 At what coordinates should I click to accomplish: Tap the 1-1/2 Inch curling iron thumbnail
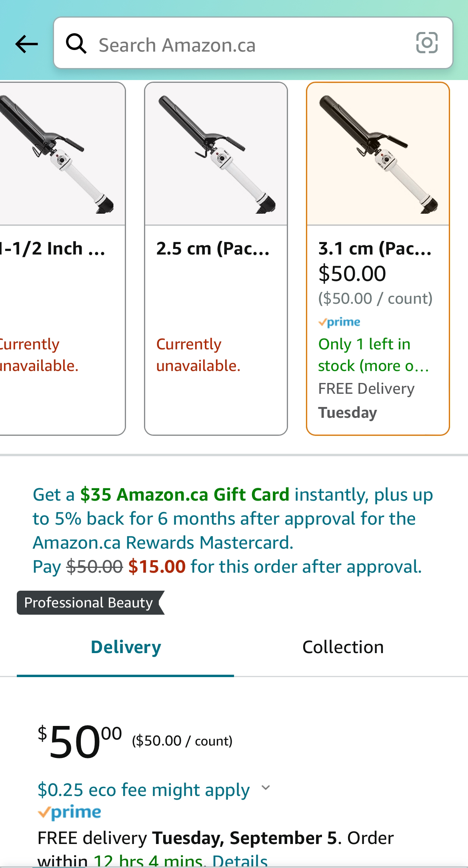(60, 154)
